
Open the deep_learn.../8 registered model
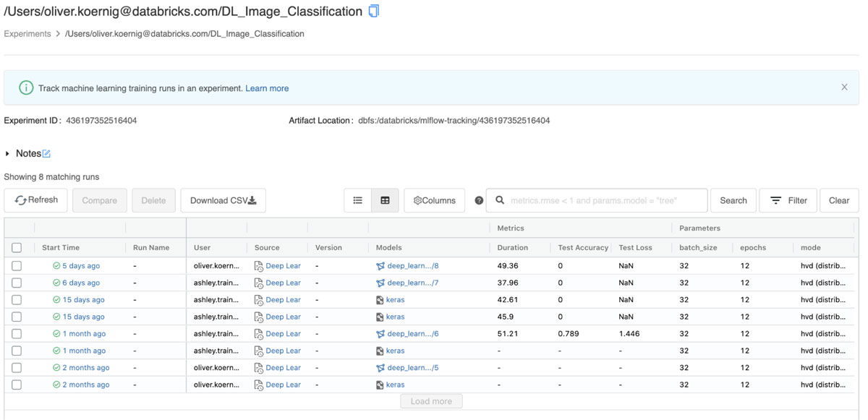(x=412, y=266)
